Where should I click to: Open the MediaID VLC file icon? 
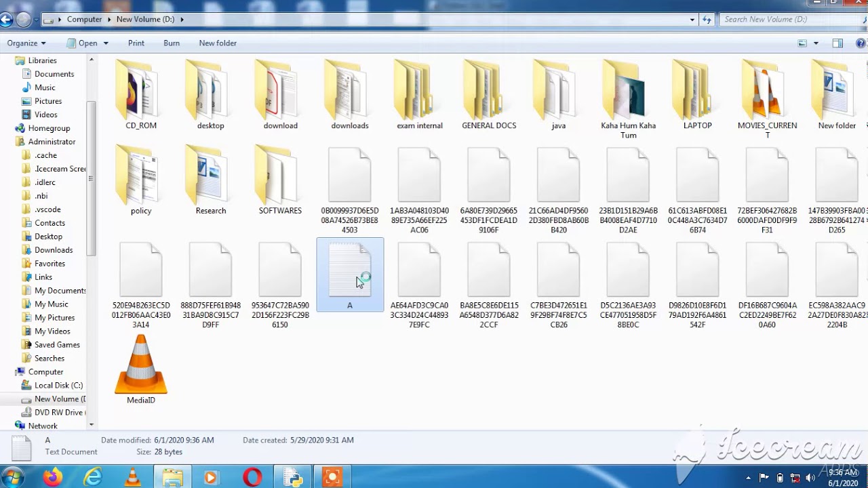141,365
